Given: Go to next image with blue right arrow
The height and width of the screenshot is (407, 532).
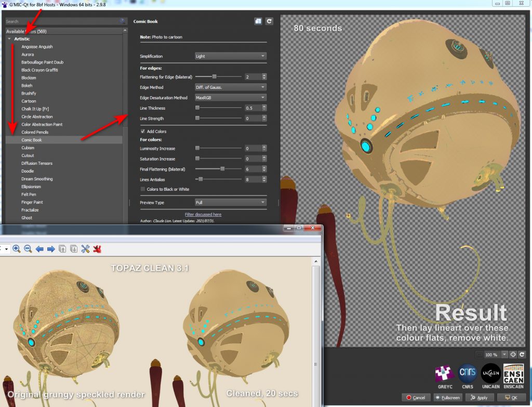Looking at the screenshot, I should (51, 249).
